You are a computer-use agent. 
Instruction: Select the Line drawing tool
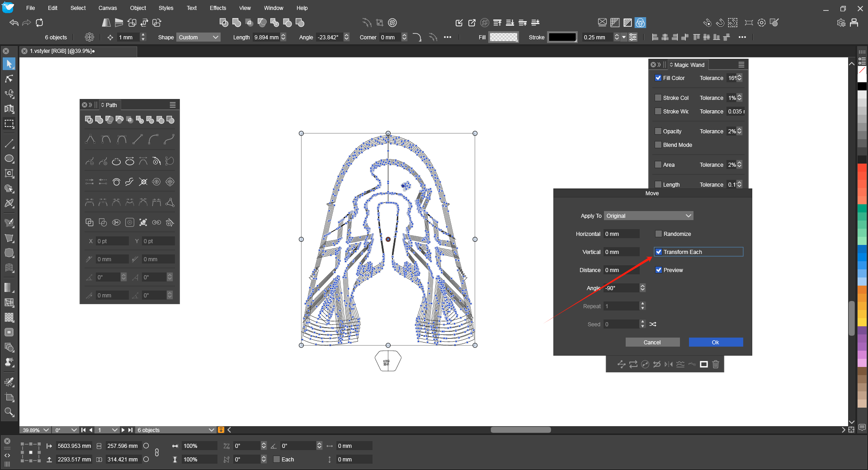9,144
